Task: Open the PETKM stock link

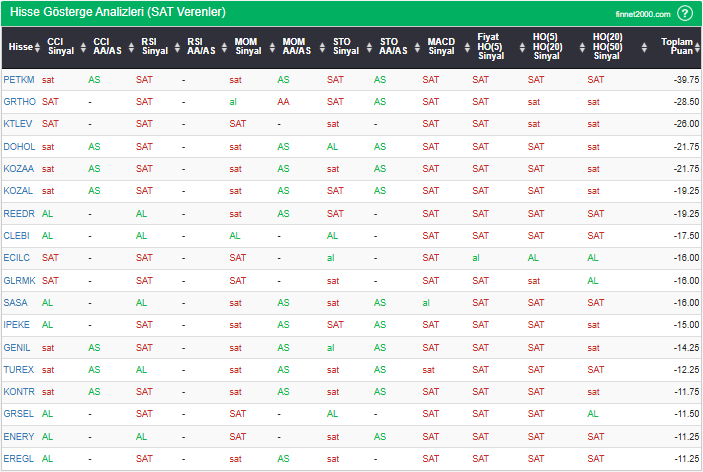Action: tap(18, 79)
